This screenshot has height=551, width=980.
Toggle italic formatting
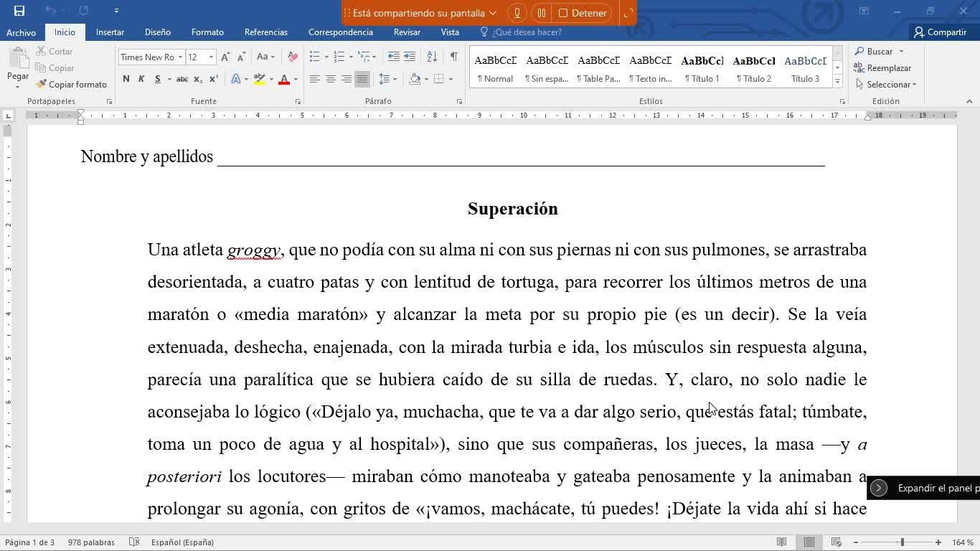coord(141,79)
